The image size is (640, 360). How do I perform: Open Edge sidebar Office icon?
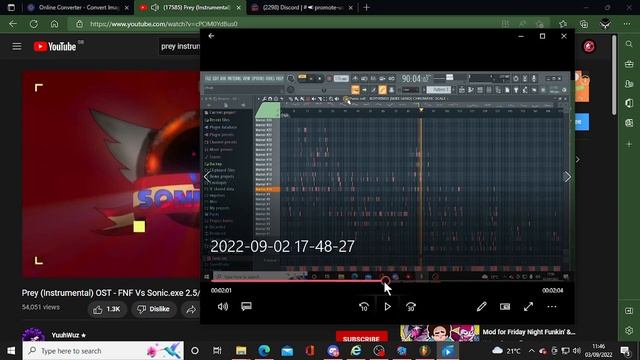pyautogui.click(x=629, y=103)
